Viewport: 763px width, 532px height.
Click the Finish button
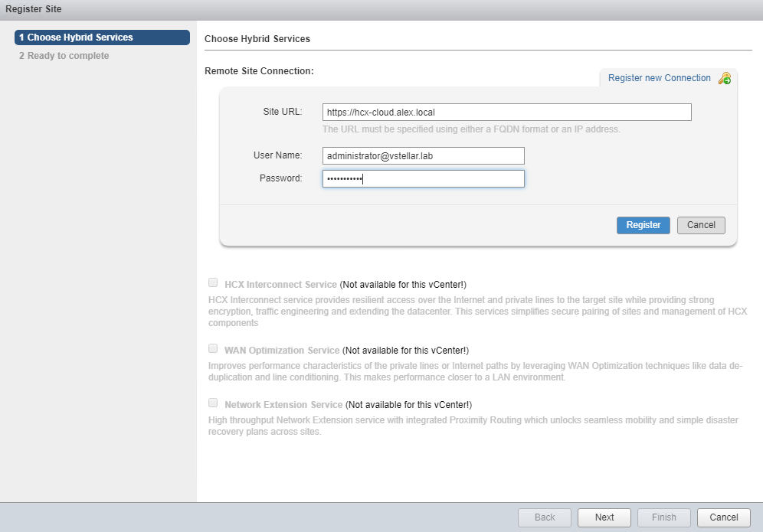(663, 517)
